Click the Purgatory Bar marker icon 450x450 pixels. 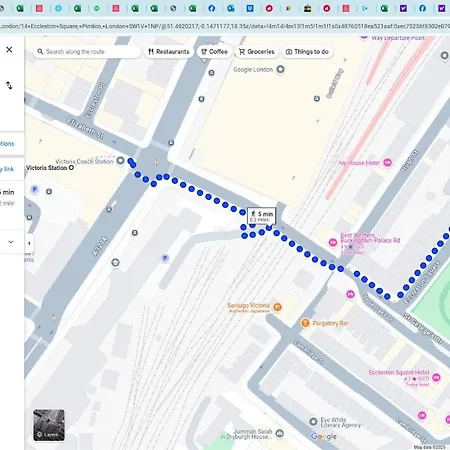pyautogui.click(x=305, y=323)
